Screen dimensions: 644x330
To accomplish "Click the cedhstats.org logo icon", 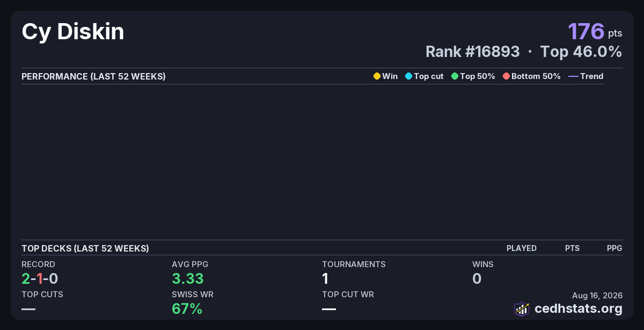I will (x=522, y=309).
